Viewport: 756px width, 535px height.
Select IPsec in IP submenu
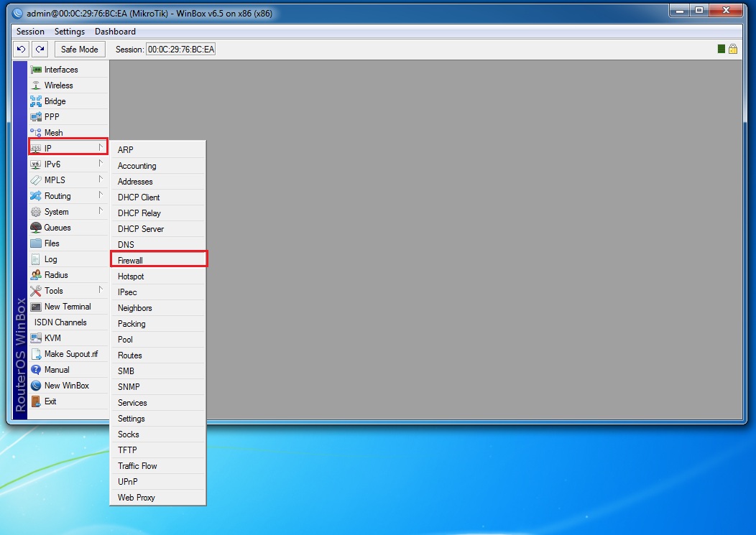pyautogui.click(x=158, y=292)
